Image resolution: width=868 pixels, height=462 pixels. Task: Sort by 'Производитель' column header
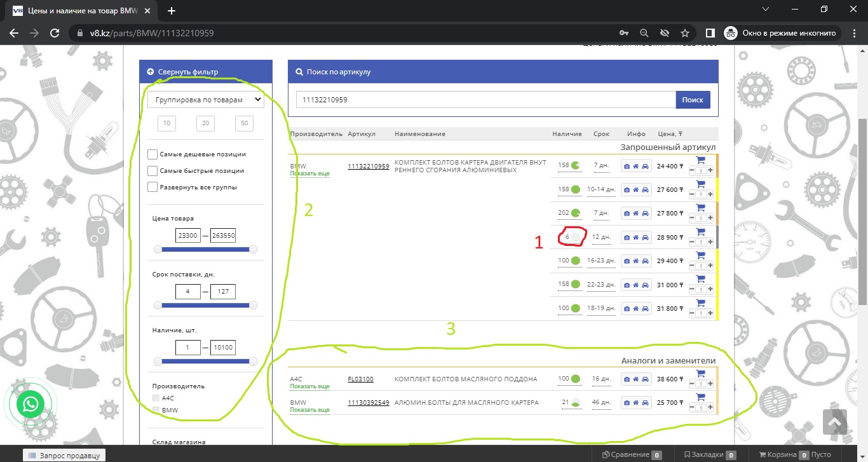[316, 134]
